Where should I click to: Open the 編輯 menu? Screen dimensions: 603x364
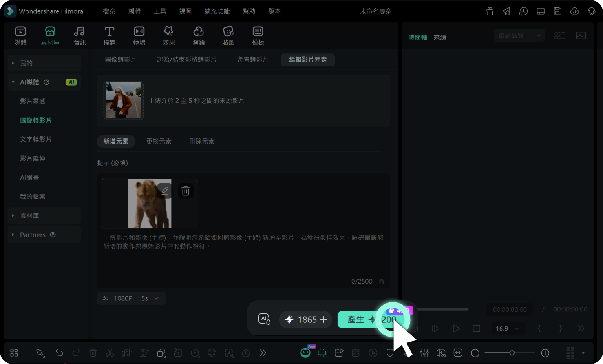[x=135, y=11]
